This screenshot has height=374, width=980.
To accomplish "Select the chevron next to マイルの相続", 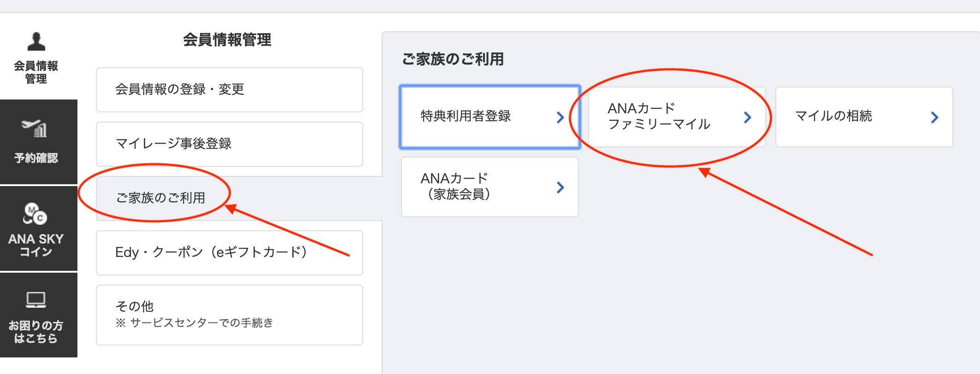I will [934, 117].
